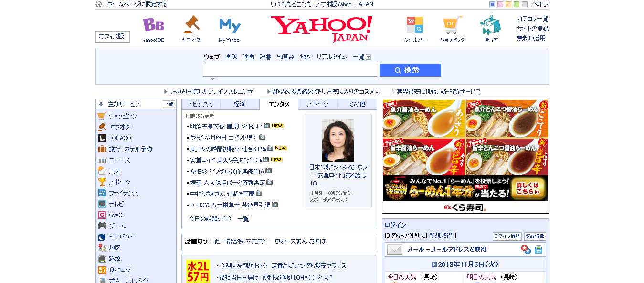Screen dimensions: 644x283
Task: Click the 一覧 button next to 主なサービス
Action: pyautogui.click(x=169, y=104)
